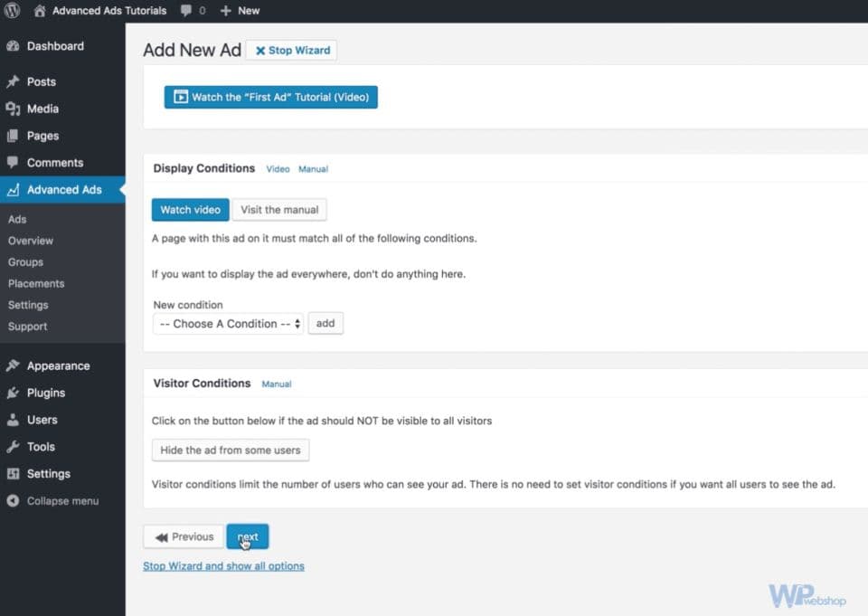Open the Video link beside Display Conditions
868x616 pixels.
pyautogui.click(x=278, y=169)
